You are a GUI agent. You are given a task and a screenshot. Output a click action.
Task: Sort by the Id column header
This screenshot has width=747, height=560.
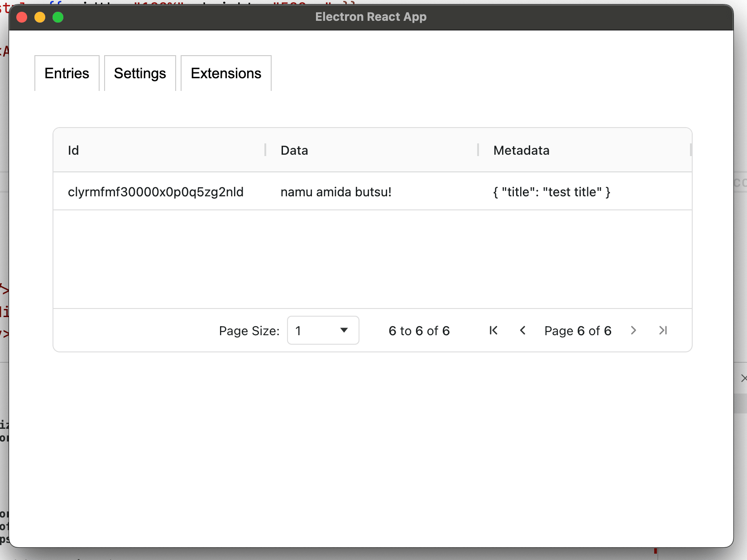(73, 150)
